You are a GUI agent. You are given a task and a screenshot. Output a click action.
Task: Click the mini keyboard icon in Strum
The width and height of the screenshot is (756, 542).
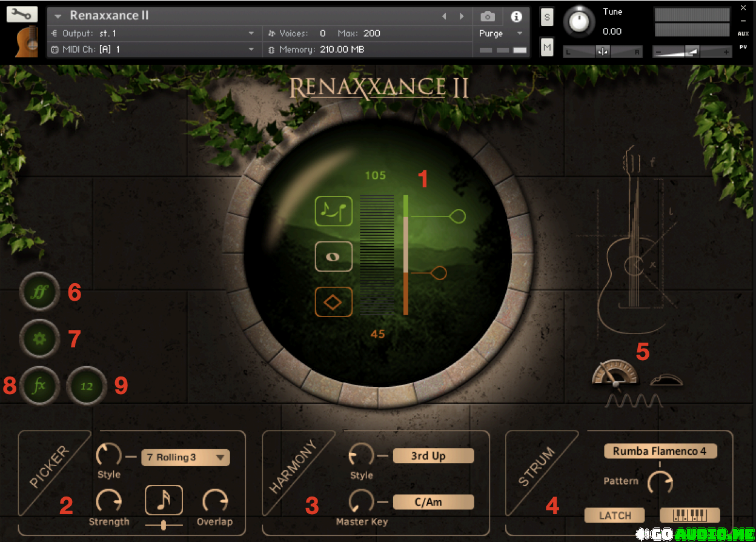689,515
